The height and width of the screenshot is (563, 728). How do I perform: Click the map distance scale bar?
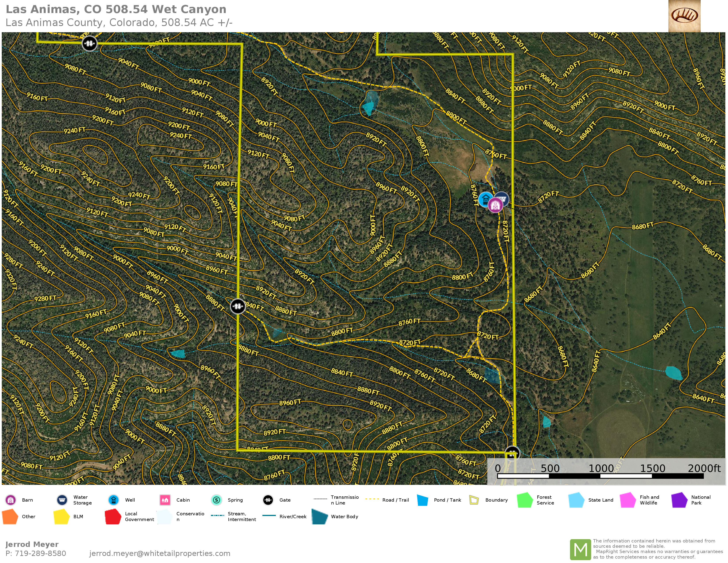[600, 476]
